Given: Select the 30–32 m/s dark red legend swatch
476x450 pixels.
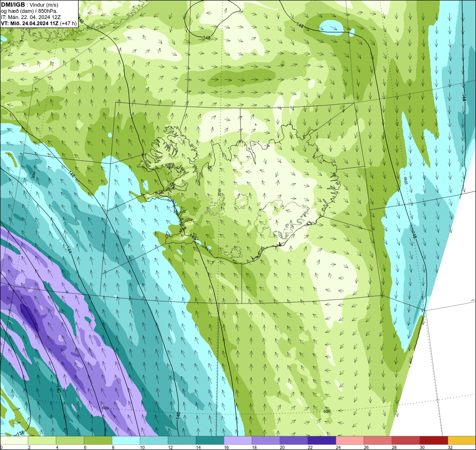Looking at the screenshot, I should 434,440.
